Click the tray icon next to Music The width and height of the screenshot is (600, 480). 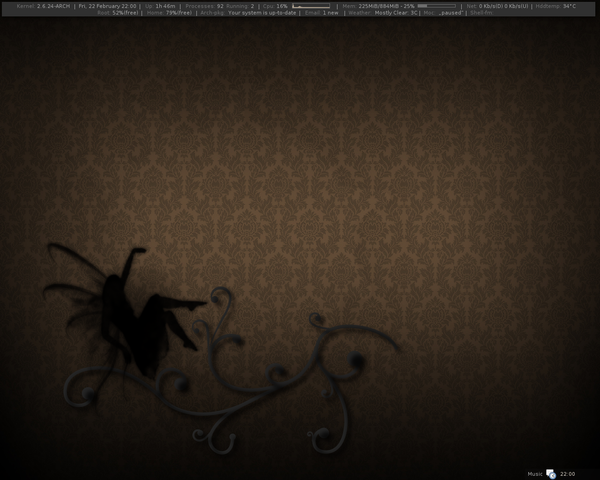551,474
